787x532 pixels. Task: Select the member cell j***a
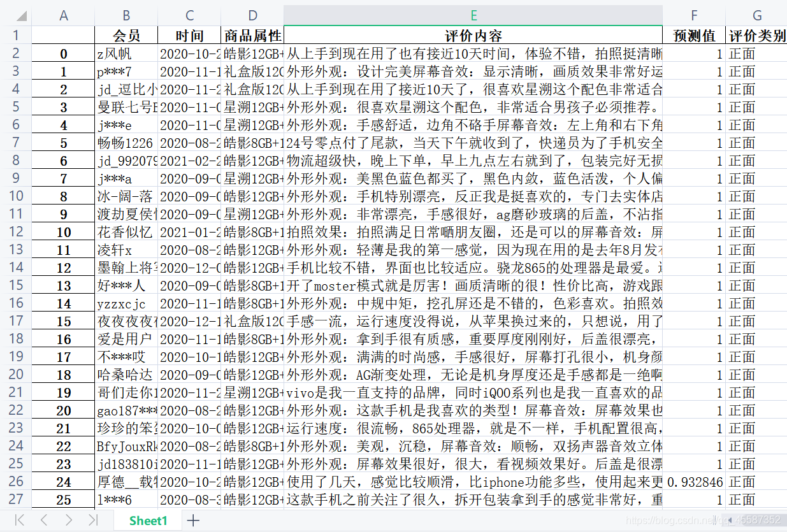(x=126, y=178)
